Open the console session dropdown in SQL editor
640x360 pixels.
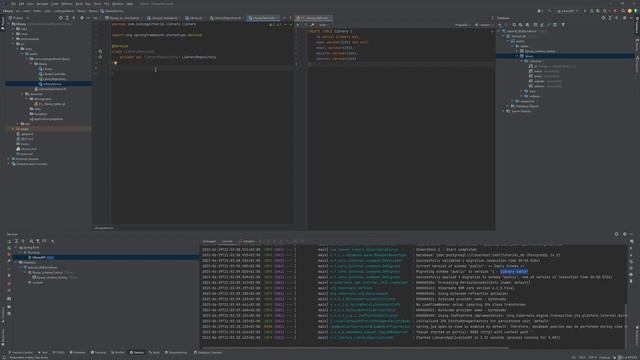(484, 25)
